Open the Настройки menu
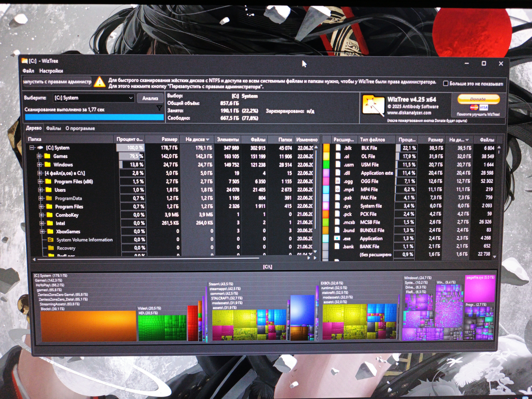Image resolution: width=532 pixels, height=399 pixels. coord(51,71)
